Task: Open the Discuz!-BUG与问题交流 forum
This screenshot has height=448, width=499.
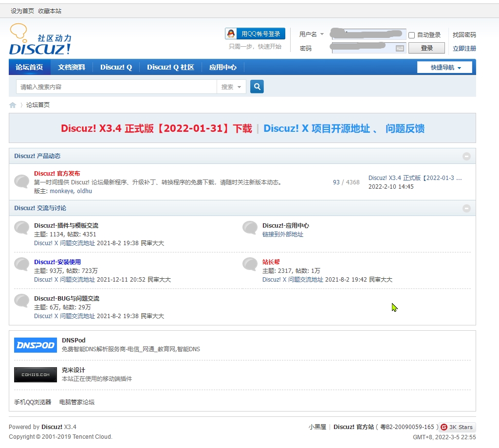Action: [x=67, y=299]
